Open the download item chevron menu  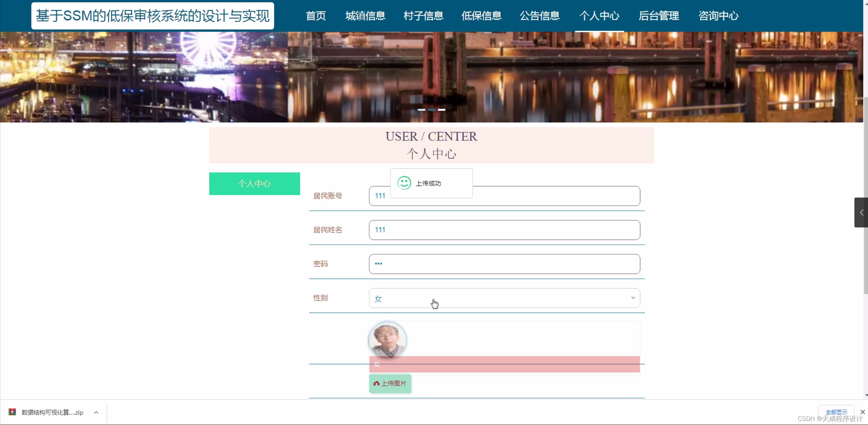(96, 412)
